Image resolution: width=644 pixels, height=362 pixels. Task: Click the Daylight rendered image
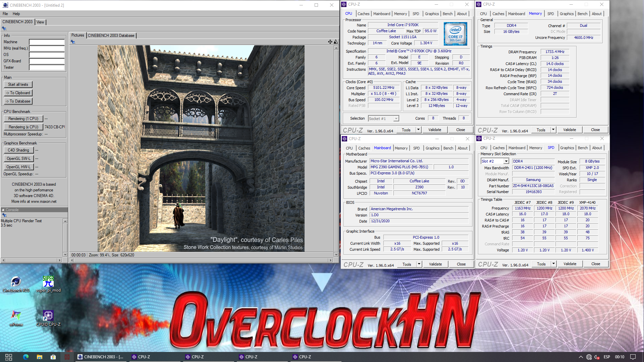pos(201,148)
